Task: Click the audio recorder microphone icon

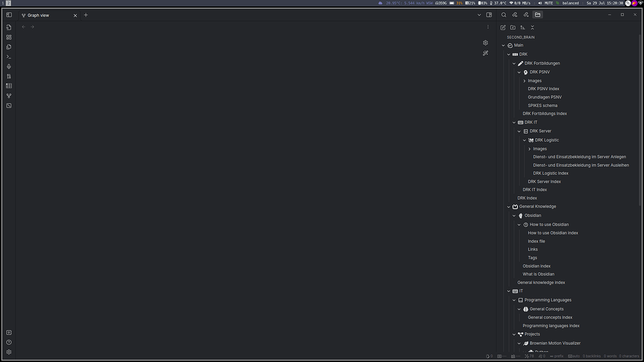Action: [x=9, y=67]
